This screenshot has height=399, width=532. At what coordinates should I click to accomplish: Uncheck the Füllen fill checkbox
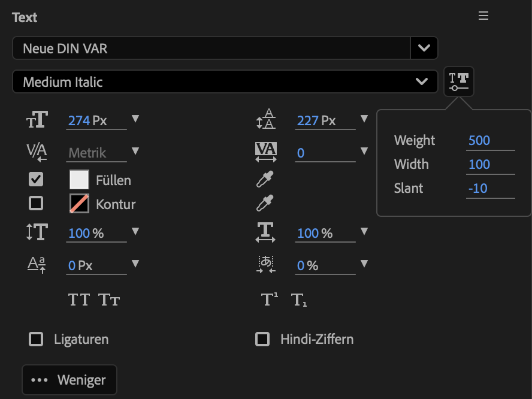coord(36,179)
